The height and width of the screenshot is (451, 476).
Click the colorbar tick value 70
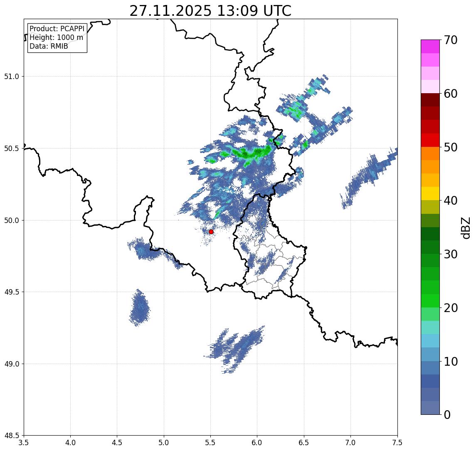click(451, 40)
